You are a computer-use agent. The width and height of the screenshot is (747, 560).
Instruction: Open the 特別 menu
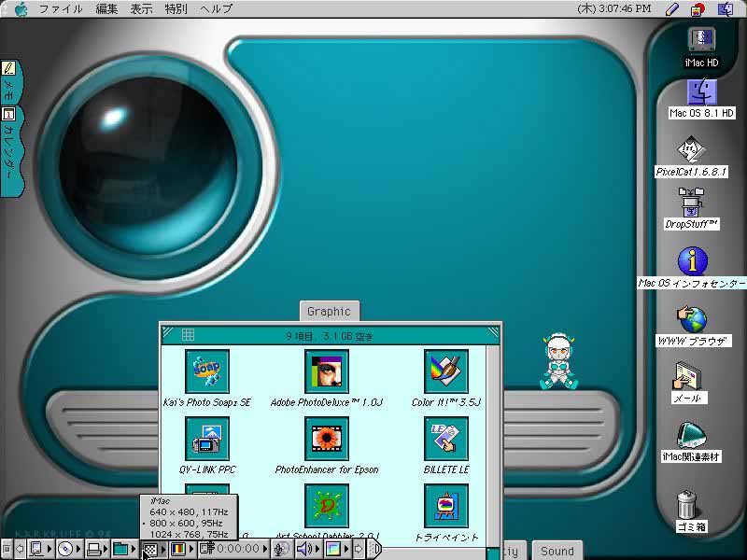[x=176, y=9]
